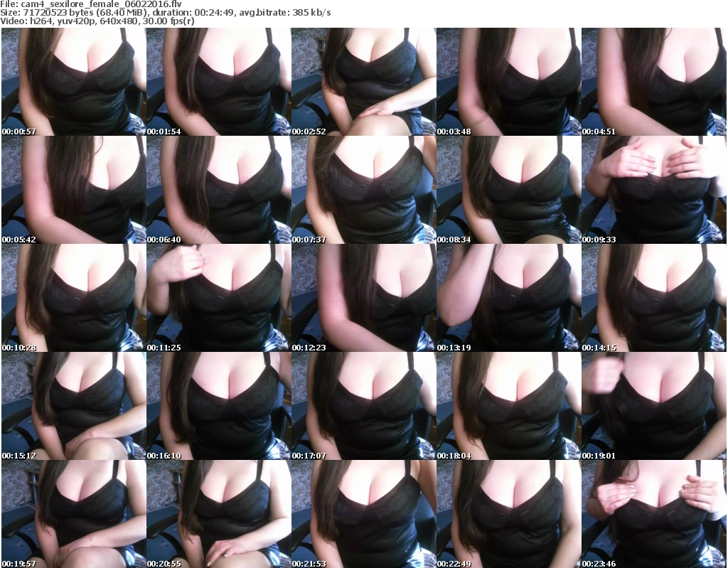Select the thumbnail timestamped 00:01:54
The image size is (728, 568).
[219, 82]
